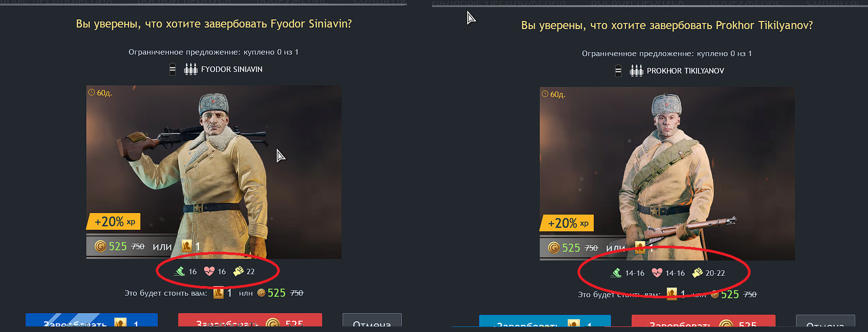This screenshot has height=332, width=868.
Task: Click the Fyodor Siniavin soldier portrait
Action: pyautogui.click(x=214, y=172)
